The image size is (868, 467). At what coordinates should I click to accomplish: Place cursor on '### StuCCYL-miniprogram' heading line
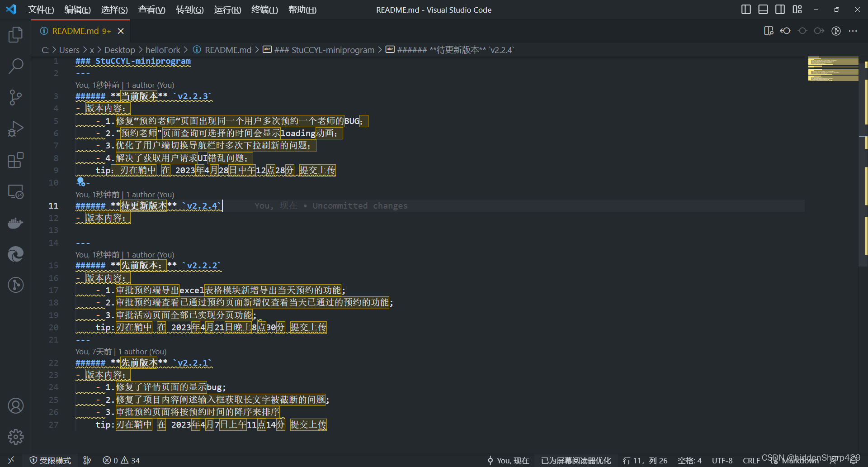click(x=133, y=61)
